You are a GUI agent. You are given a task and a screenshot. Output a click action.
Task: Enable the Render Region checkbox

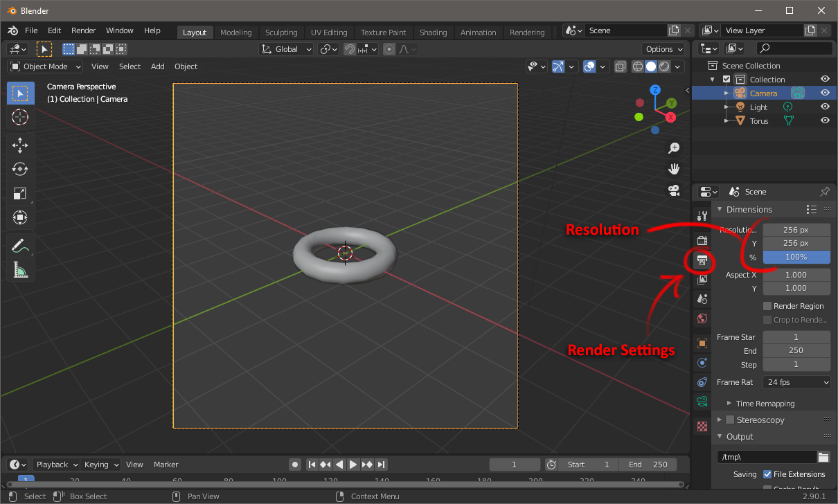click(767, 306)
